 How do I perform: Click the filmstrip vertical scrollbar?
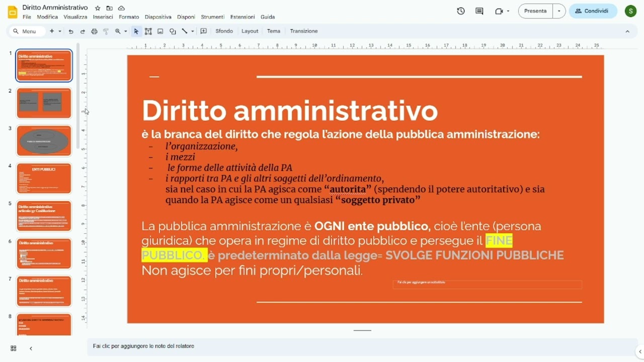(78, 96)
